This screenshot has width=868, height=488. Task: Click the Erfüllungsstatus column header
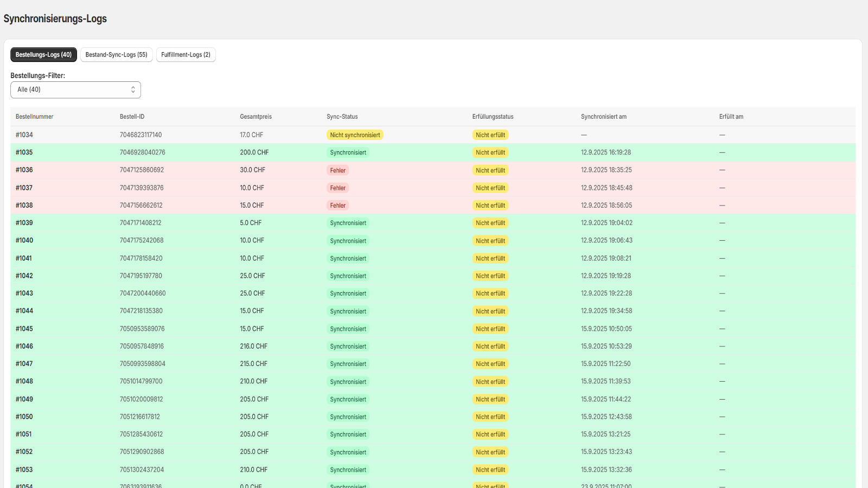click(x=493, y=117)
